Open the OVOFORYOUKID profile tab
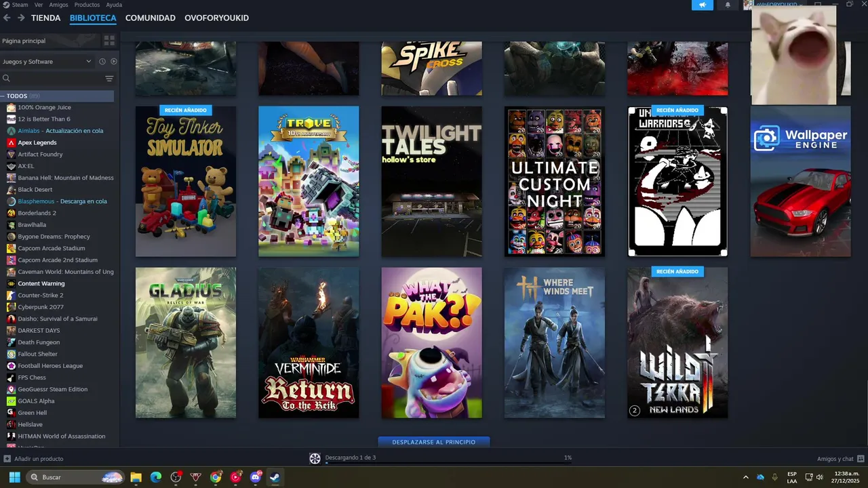The image size is (868, 488). point(216,18)
